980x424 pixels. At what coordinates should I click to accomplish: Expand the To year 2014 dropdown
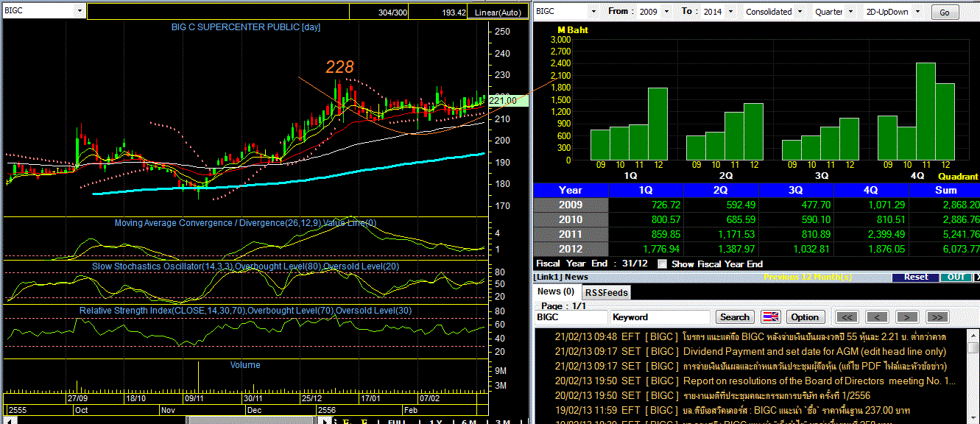(729, 12)
